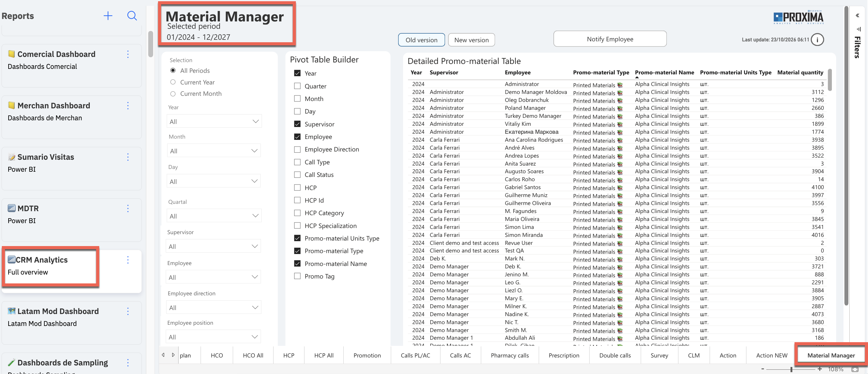This screenshot has width=868, height=374.
Task: Open options menu for Merchan Dashboard
Action: tap(128, 106)
